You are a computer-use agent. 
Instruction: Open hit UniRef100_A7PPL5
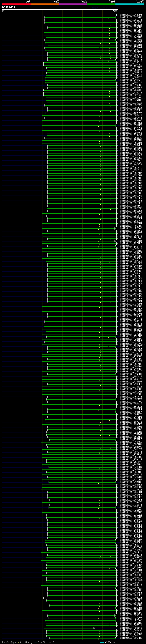(x=131, y=440)
